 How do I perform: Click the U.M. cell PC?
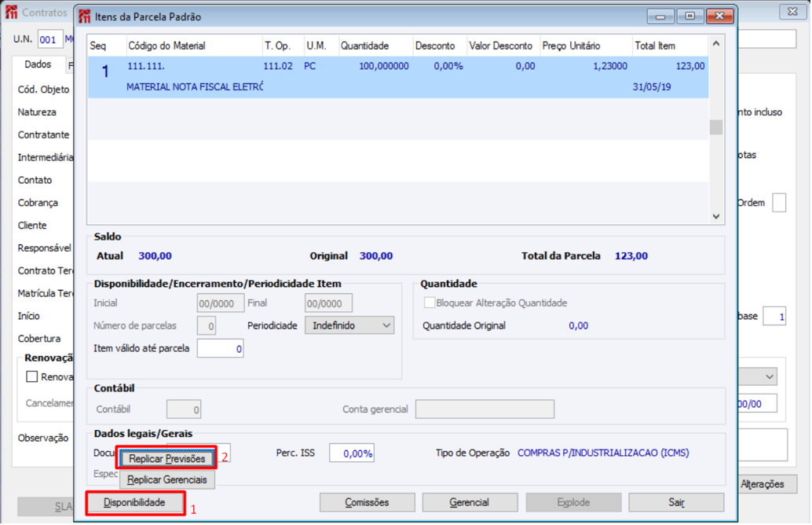[x=309, y=66]
